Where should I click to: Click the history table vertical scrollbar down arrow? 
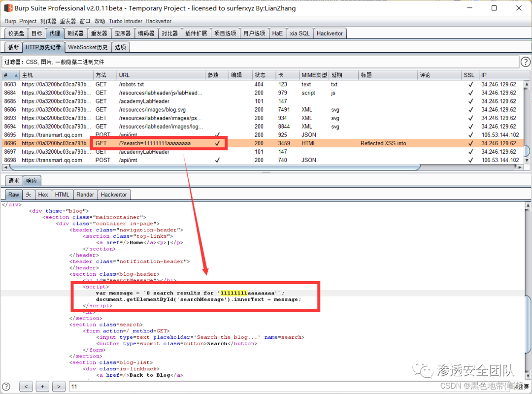tap(527, 160)
